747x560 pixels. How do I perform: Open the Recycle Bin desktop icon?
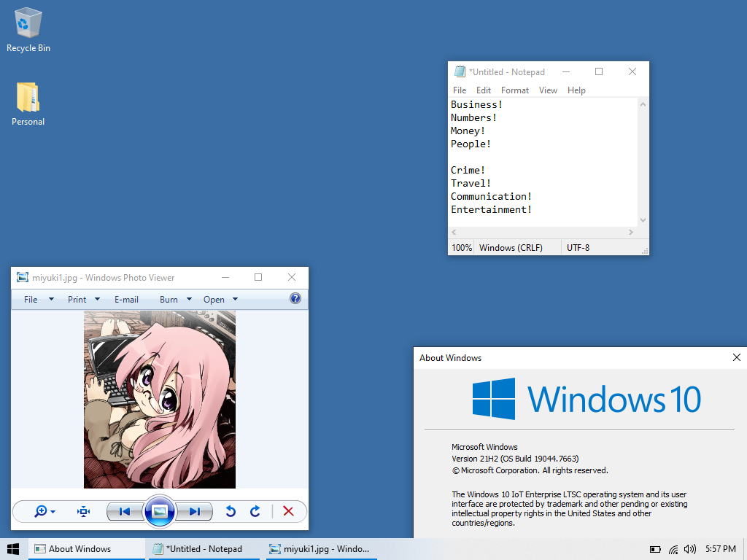pyautogui.click(x=28, y=29)
